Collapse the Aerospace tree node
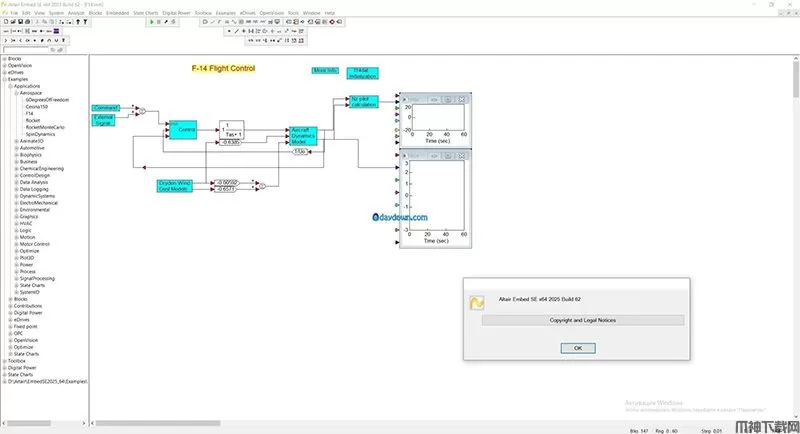The width and height of the screenshot is (800, 434). (x=15, y=92)
